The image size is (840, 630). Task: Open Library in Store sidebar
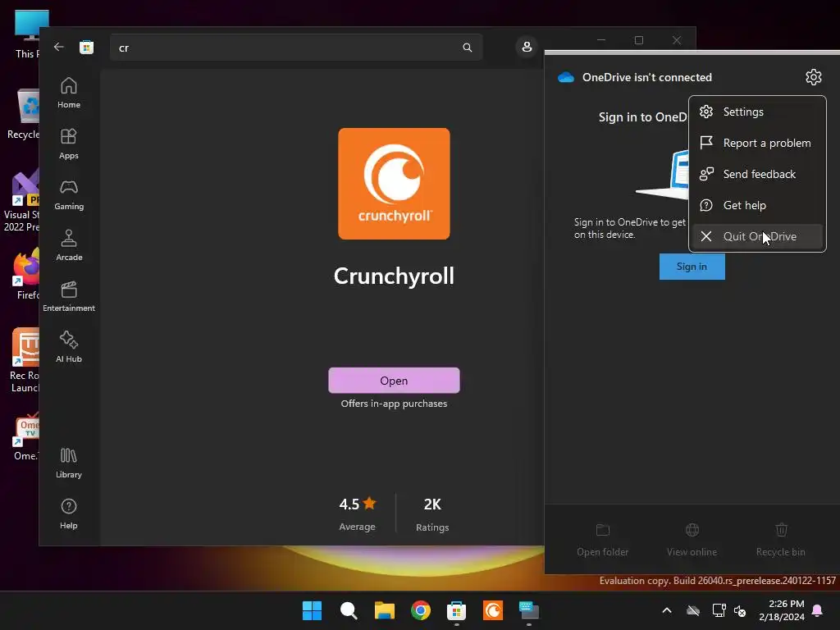click(69, 463)
